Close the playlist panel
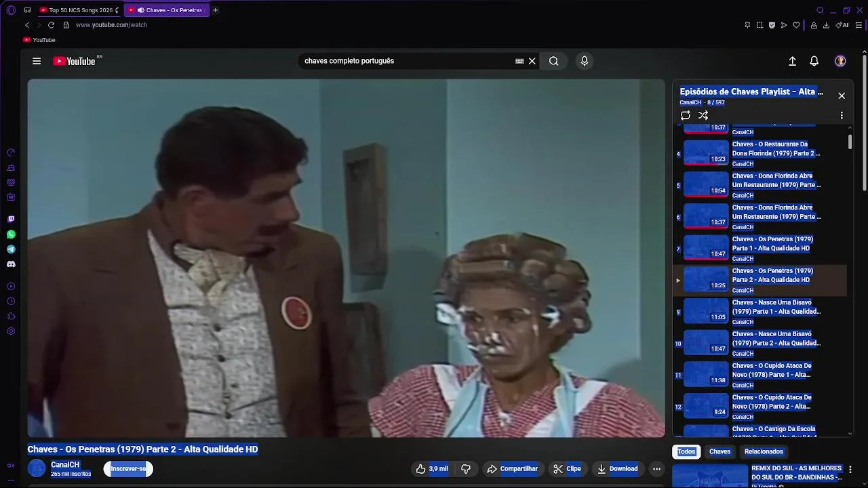868x488 pixels. click(842, 96)
